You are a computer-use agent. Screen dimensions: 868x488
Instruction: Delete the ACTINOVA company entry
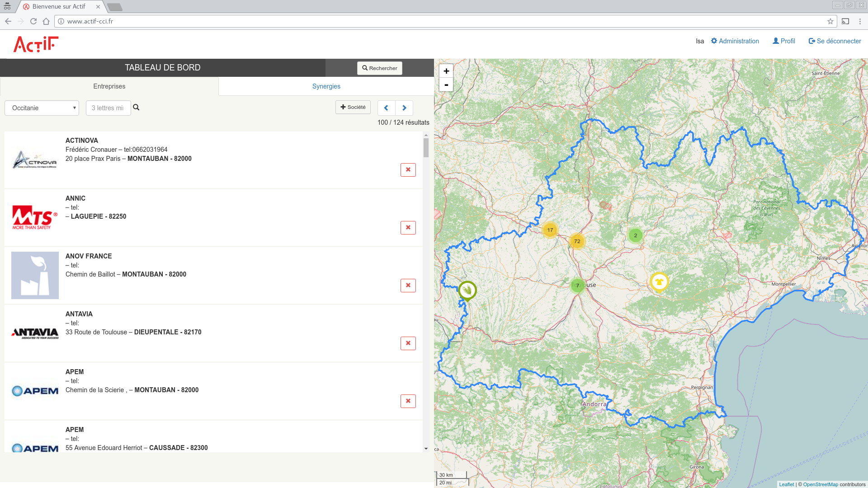click(x=408, y=170)
